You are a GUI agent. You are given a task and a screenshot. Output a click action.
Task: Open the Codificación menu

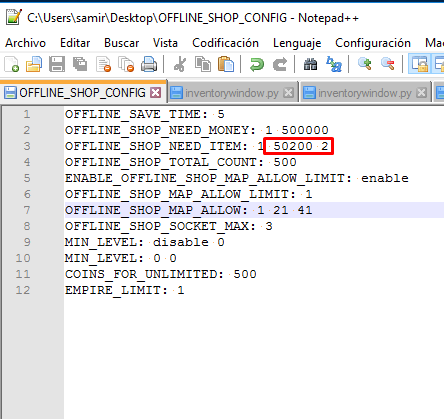225,43
